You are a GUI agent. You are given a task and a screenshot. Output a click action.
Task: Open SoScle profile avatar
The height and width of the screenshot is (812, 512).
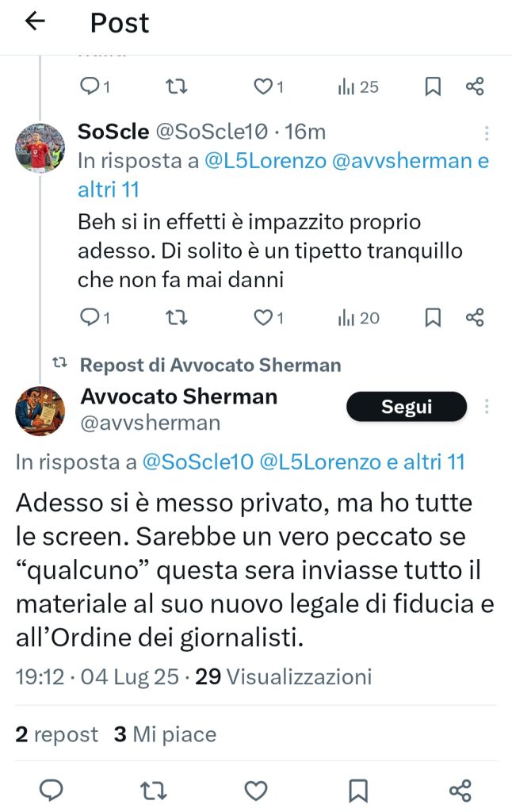pyautogui.click(x=40, y=147)
